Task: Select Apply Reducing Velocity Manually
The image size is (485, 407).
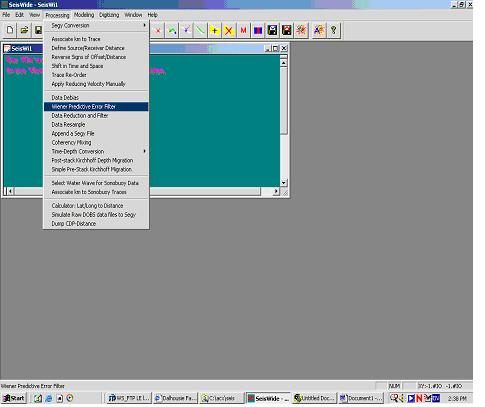Action: [x=96, y=84]
